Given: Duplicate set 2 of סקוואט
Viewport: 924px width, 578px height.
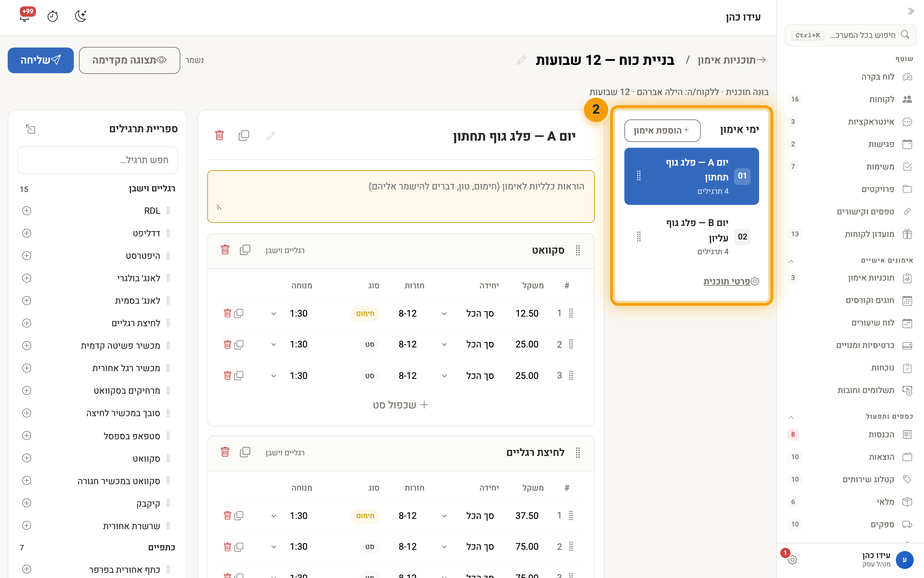Looking at the screenshot, I should pos(239,345).
